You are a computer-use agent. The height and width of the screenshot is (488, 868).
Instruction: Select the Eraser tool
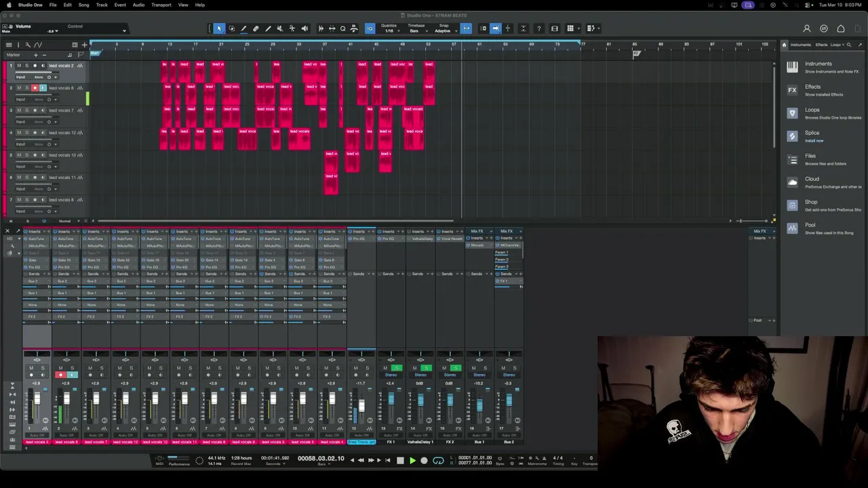tap(256, 28)
